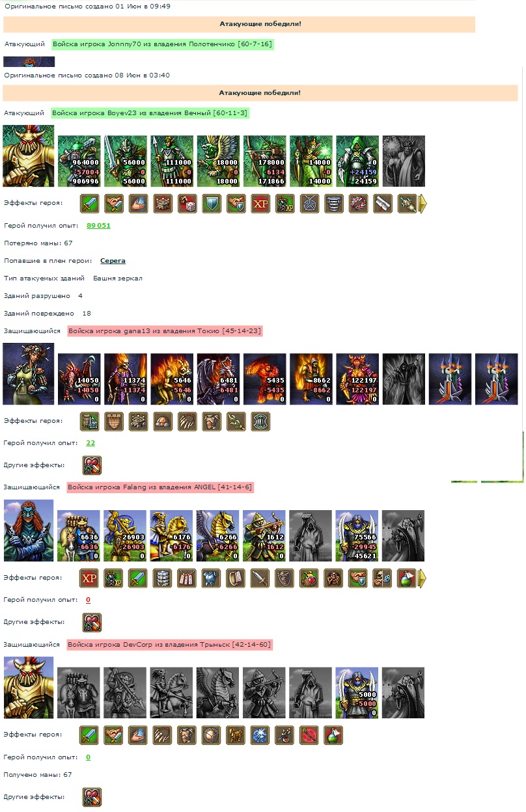This screenshot has height=812, width=526.
Task: Click the claw effect icon in gana13's effects row
Action: point(187,421)
